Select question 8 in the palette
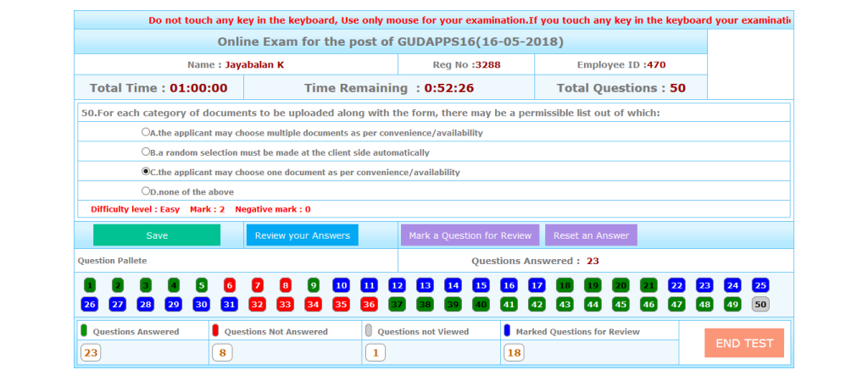This screenshot has width=868, height=381. point(285,285)
